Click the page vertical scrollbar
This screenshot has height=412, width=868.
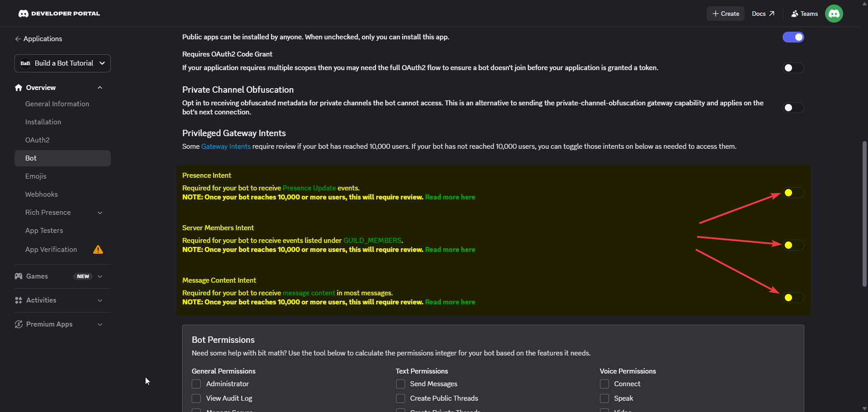point(864,213)
